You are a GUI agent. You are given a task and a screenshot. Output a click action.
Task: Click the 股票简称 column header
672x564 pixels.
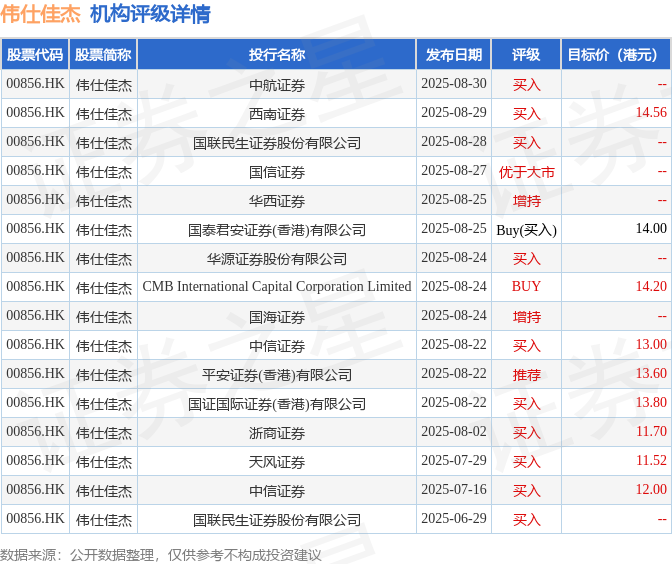[x=103, y=54]
